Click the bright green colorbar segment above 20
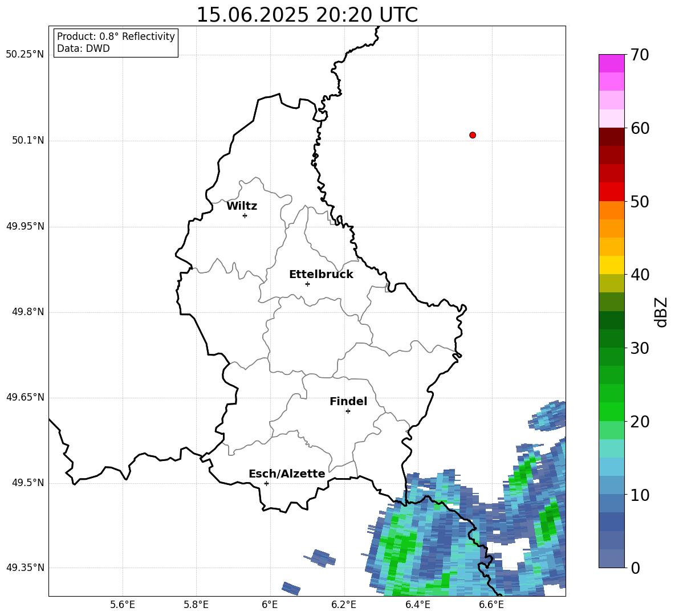 (x=611, y=411)
